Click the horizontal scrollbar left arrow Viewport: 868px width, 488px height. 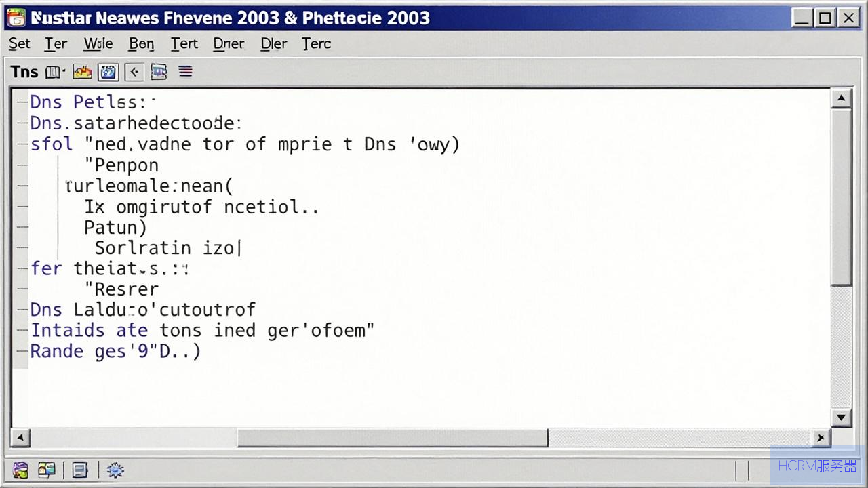[x=20, y=438]
